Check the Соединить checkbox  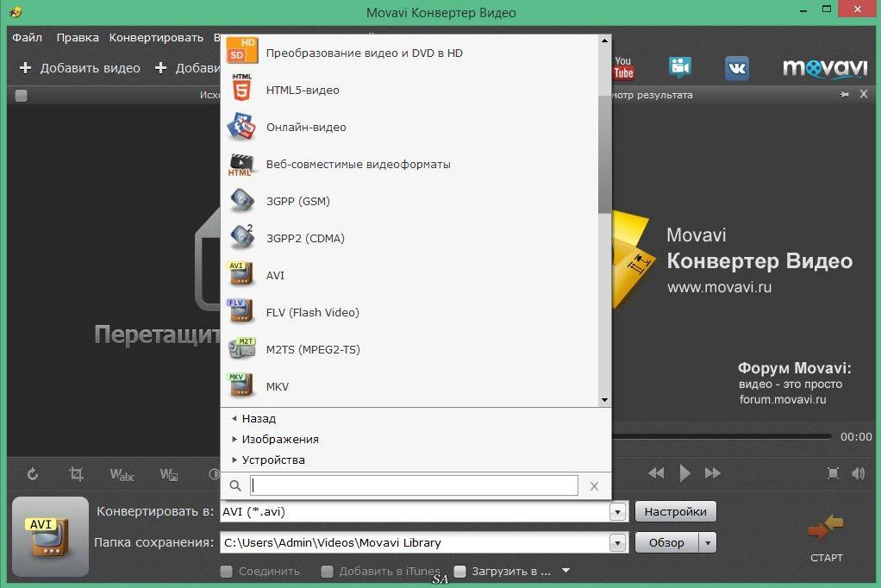227,572
